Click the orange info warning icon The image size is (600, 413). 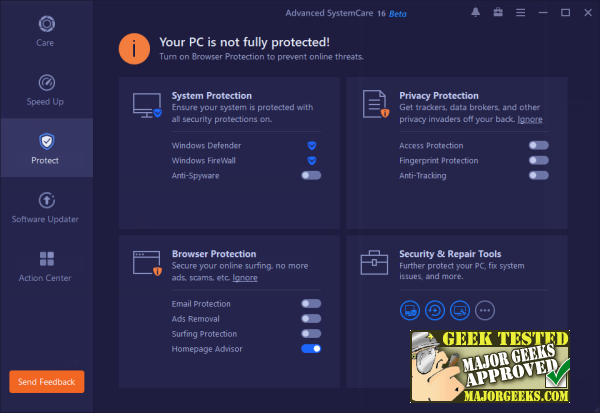coord(134,49)
